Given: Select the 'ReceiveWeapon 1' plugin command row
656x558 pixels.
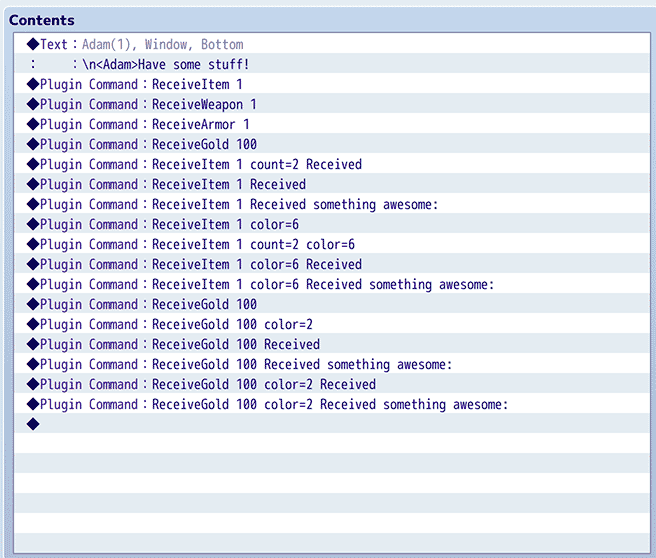Looking at the screenshot, I should tap(332, 104).
